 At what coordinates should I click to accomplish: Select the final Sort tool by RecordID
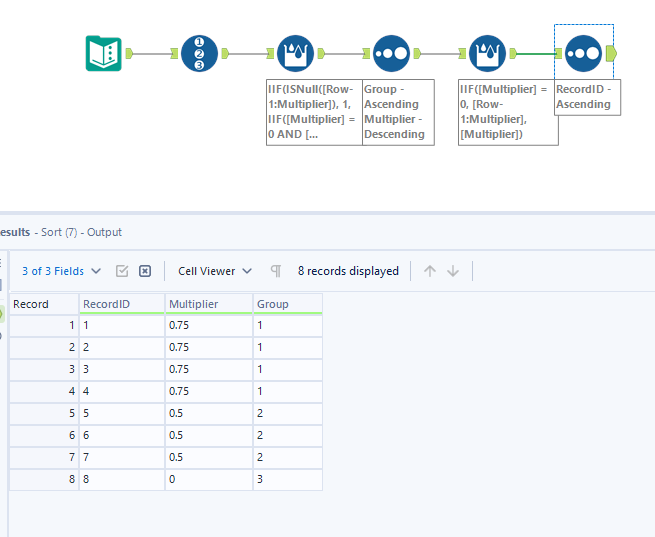click(x=583, y=53)
